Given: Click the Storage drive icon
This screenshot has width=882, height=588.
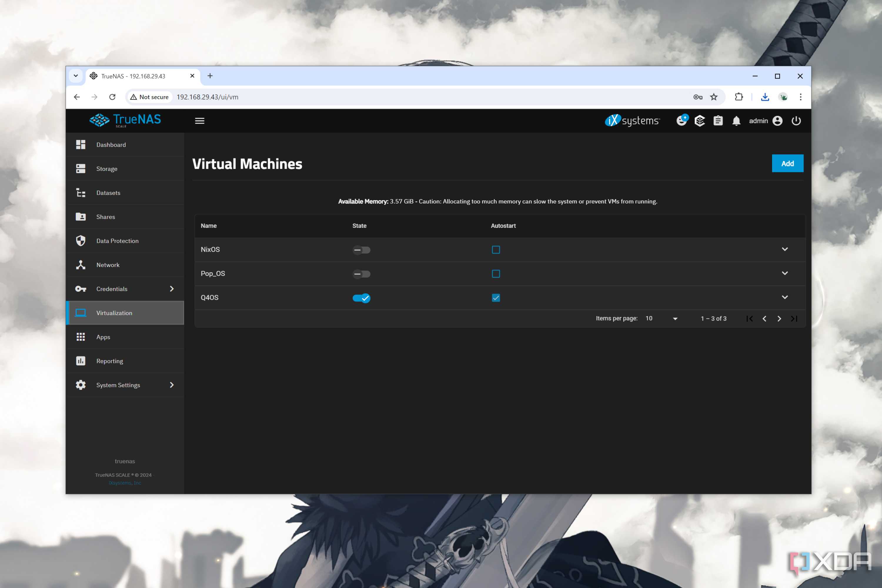Looking at the screenshot, I should [81, 169].
